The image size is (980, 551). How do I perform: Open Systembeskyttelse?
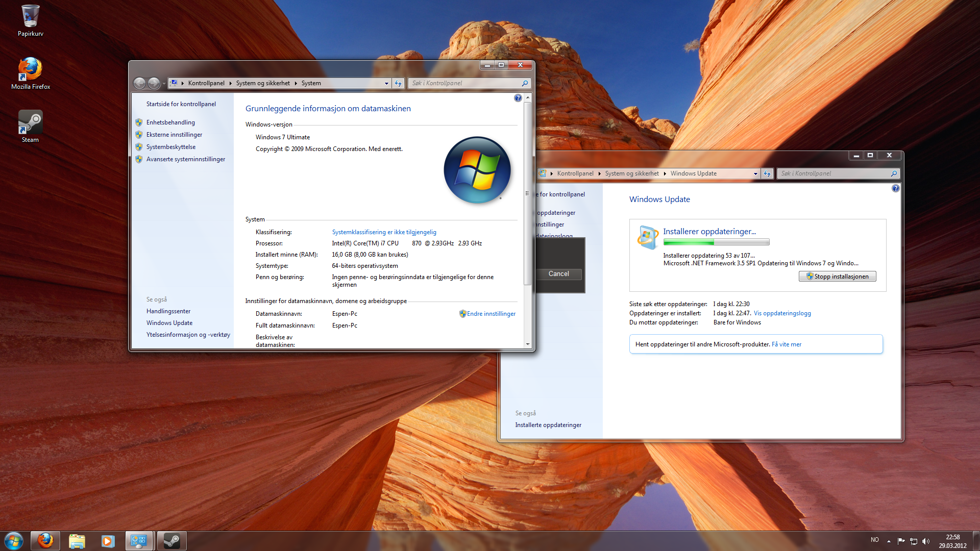(171, 147)
